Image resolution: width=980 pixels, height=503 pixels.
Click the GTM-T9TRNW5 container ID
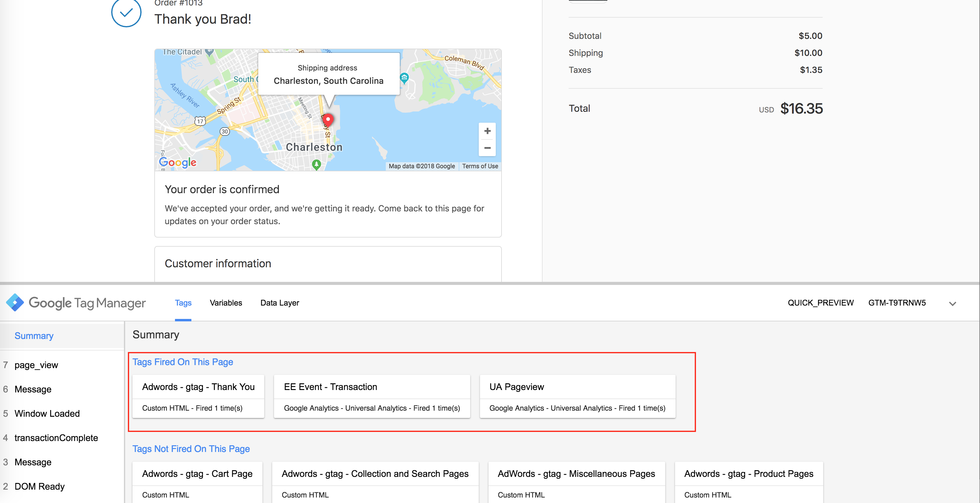(897, 303)
